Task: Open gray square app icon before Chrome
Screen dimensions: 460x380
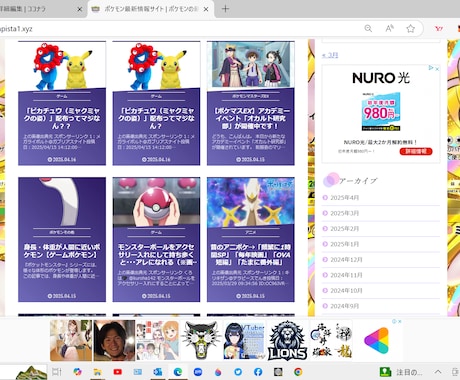Action: click(x=278, y=372)
